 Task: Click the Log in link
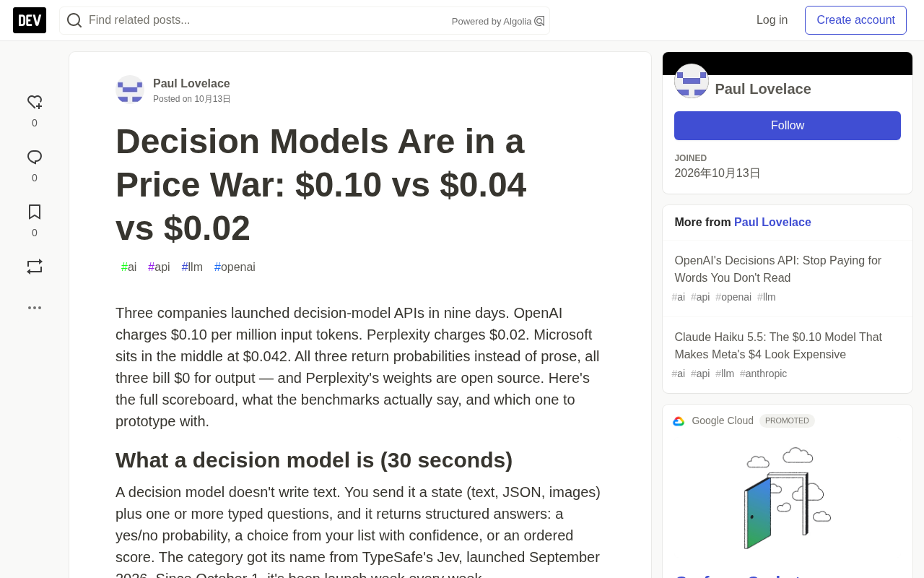click(x=772, y=20)
